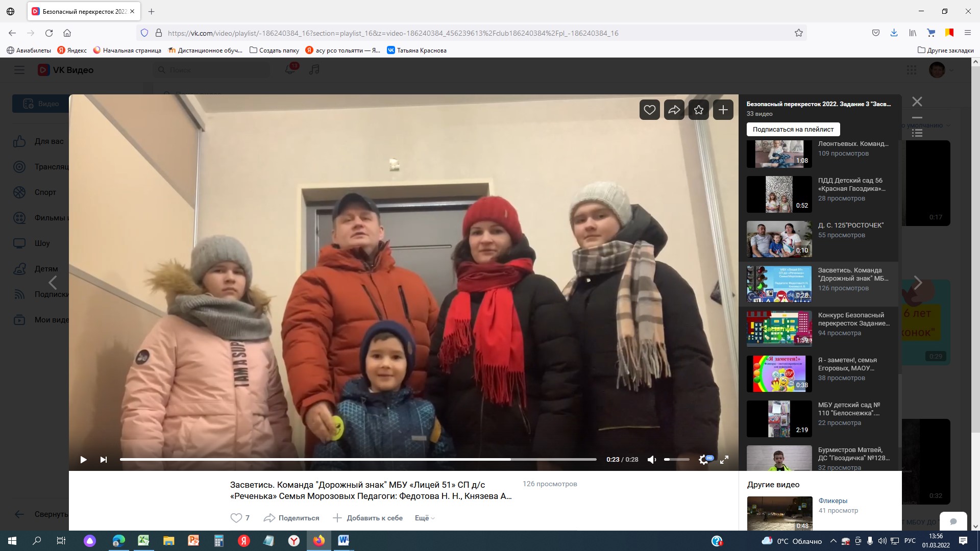Close the video player overlay
The width and height of the screenshot is (980, 551).
click(917, 102)
